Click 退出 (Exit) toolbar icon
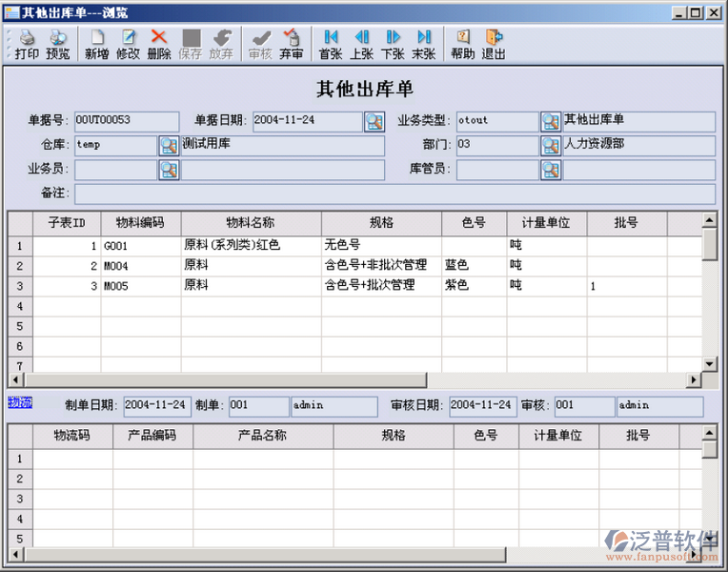This screenshot has width=728, height=572. pyautogui.click(x=494, y=44)
